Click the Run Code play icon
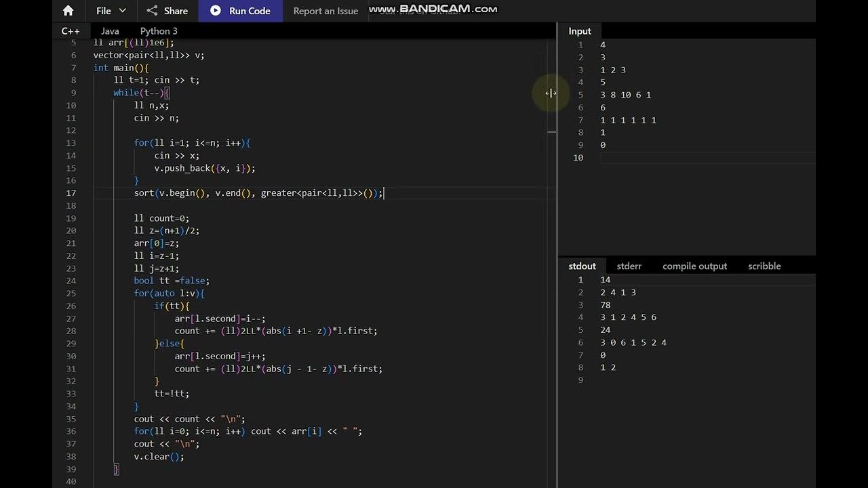 pos(216,11)
